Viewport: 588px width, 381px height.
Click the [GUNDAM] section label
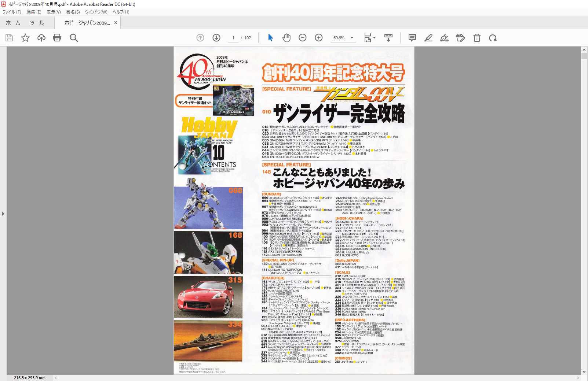tap(271, 194)
